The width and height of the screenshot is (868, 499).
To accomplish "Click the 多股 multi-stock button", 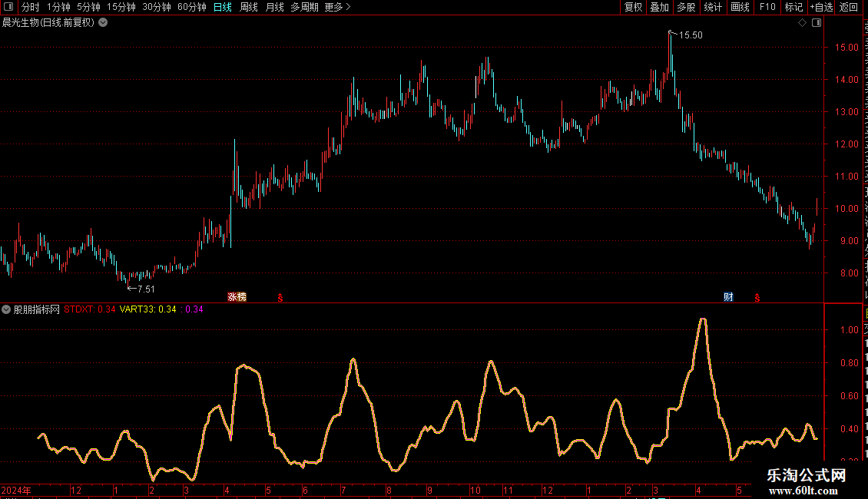I will coord(686,7).
